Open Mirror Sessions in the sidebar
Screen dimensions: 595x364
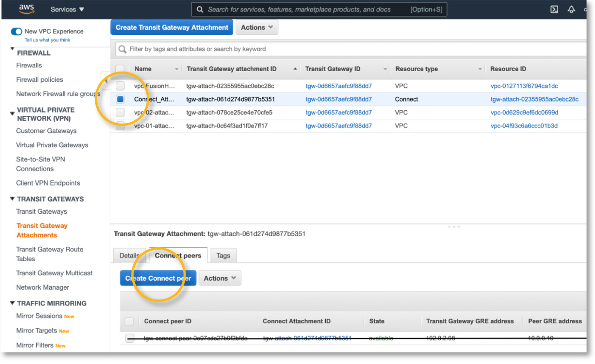pyautogui.click(x=39, y=316)
